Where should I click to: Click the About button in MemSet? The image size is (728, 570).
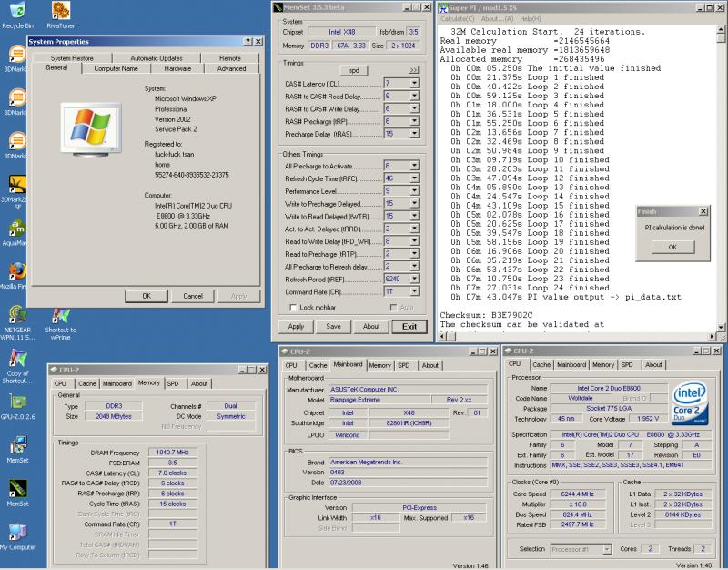(371, 327)
